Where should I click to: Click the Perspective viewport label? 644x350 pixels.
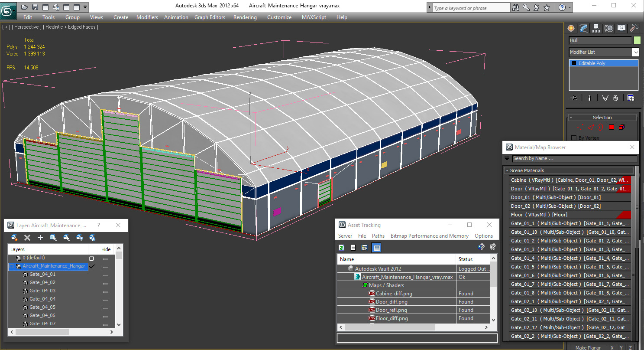click(x=27, y=27)
